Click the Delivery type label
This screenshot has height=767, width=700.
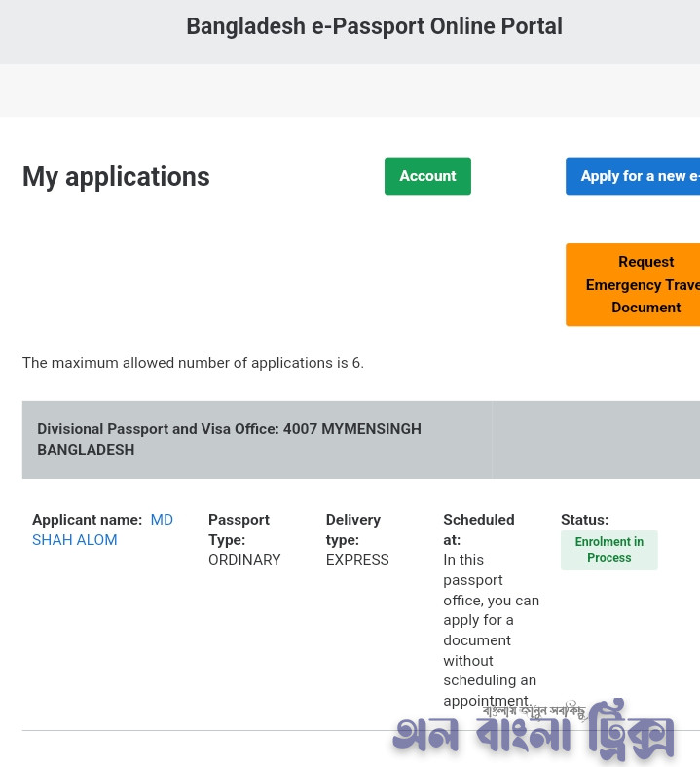[x=352, y=530]
